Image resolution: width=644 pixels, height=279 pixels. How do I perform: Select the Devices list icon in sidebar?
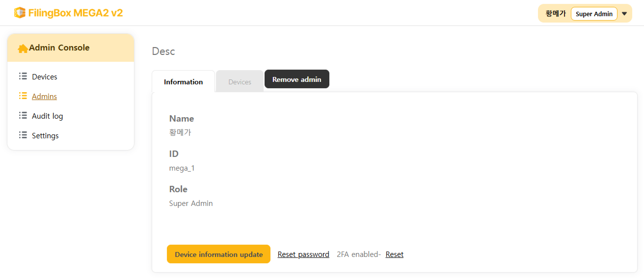(x=23, y=76)
